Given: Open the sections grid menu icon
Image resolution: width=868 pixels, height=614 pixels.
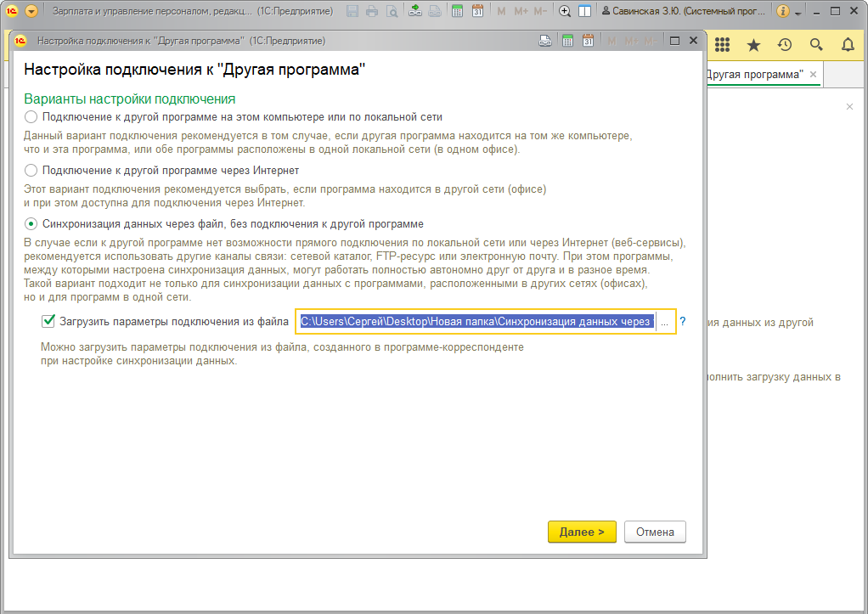Looking at the screenshot, I should 723,45.
